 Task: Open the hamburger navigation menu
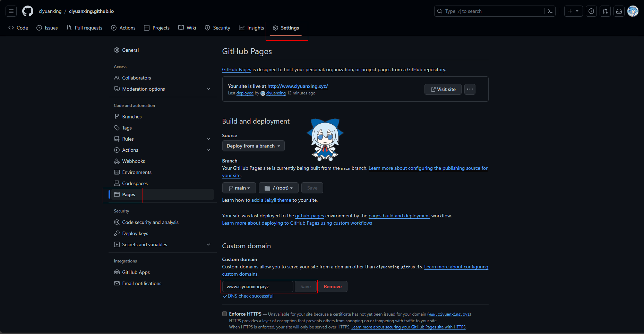tap(11, 11)
